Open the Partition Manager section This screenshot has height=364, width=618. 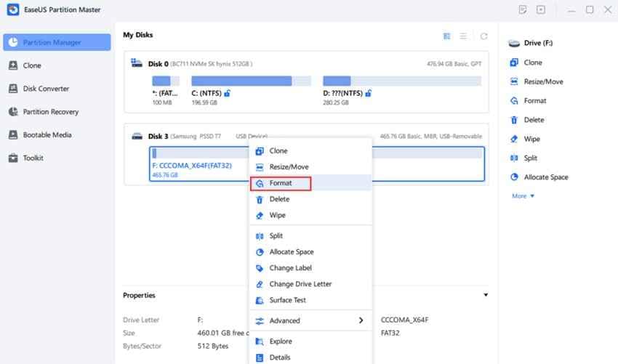coord(57,42)
